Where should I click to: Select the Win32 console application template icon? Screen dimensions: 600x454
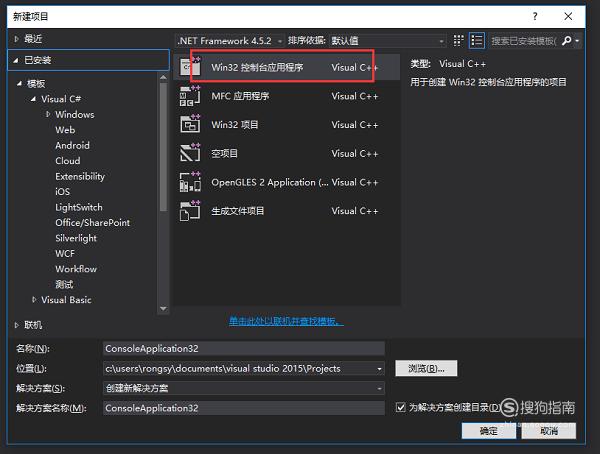(190, 67)
